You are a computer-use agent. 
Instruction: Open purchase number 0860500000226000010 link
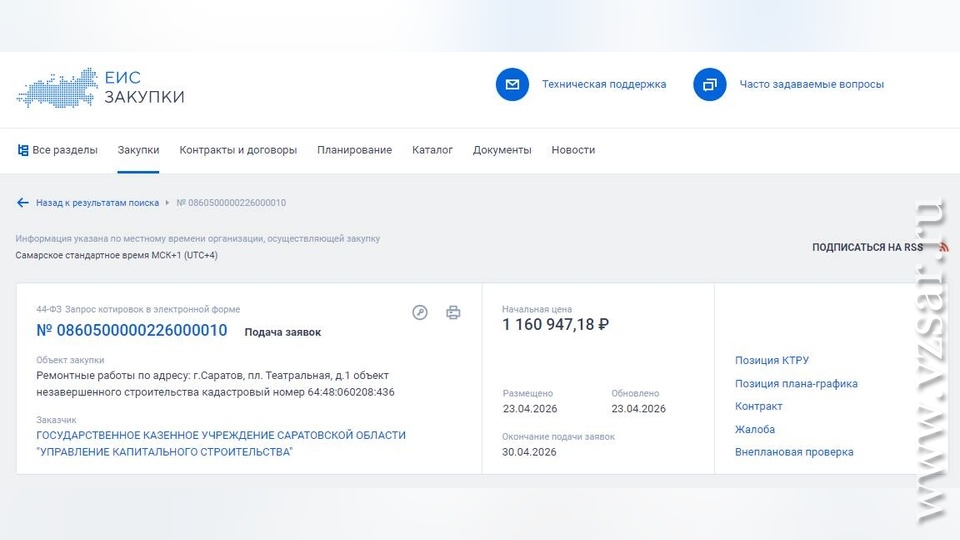tap(132, 331)
